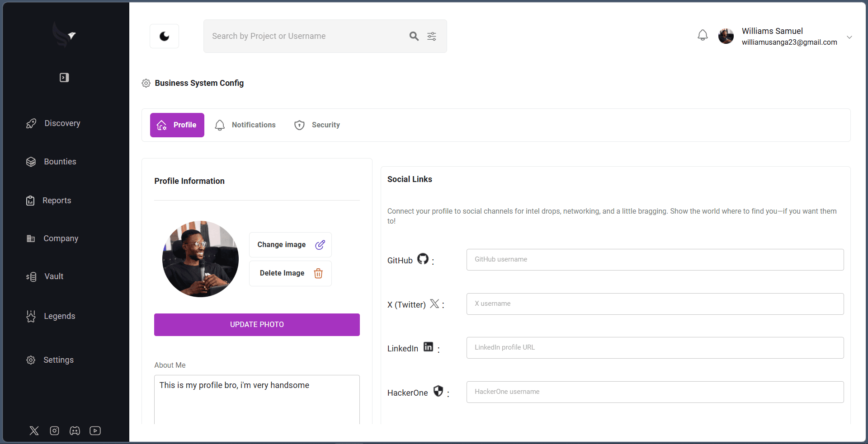This screenshot has height=444, width=868.
Task: Open YouTube link in sidebar footer
Action: pos(95,430)
